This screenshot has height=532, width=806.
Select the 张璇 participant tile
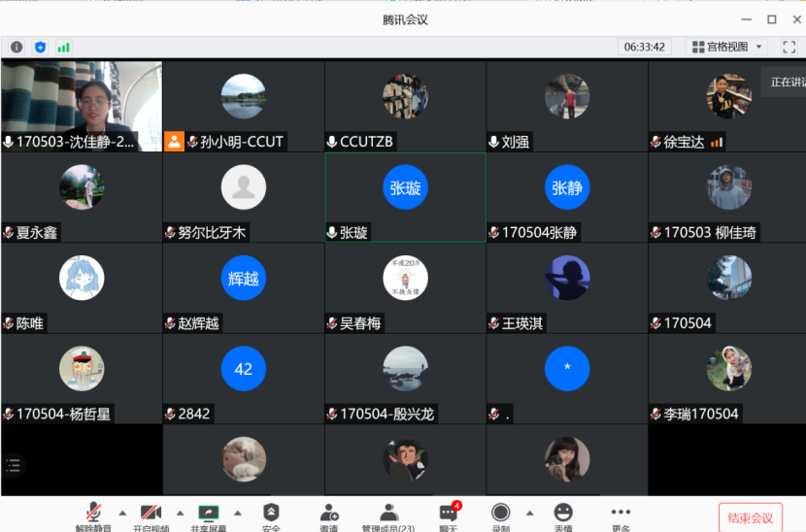coord(405,197)
